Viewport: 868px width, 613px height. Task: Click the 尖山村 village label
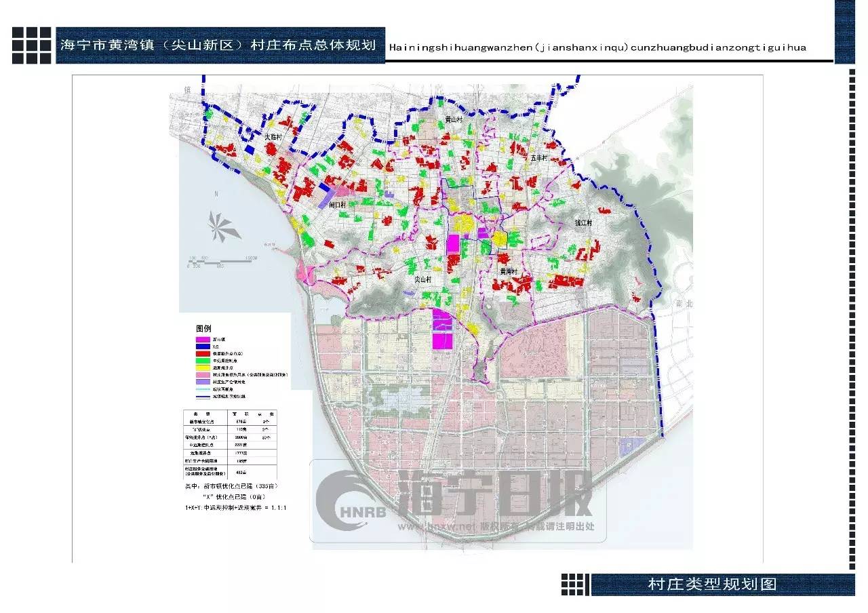424,279
